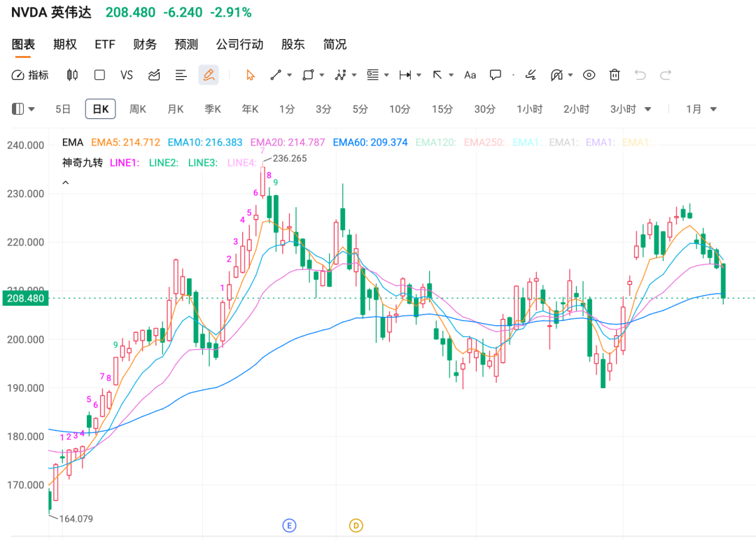Select the 30分 timeframe

tap(485, 109)
